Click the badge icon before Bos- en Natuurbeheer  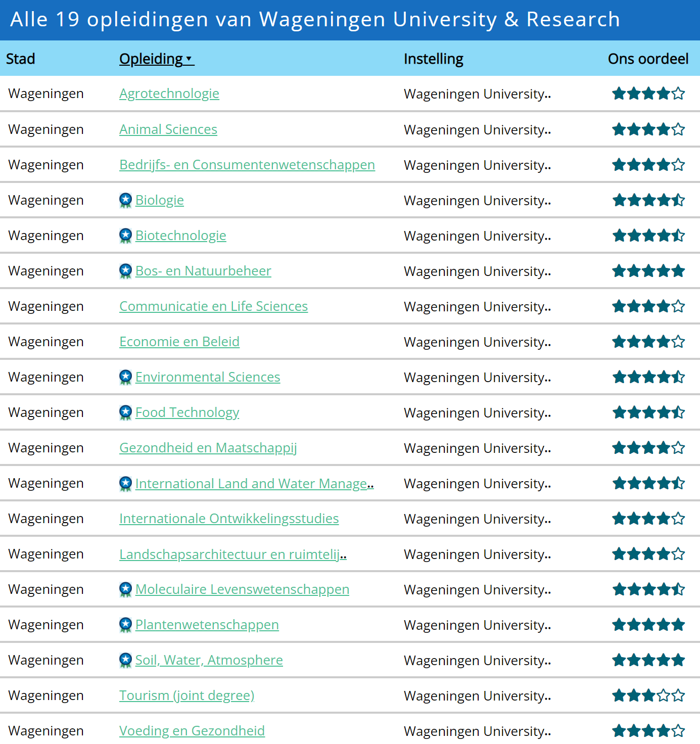tap(125, 271)
